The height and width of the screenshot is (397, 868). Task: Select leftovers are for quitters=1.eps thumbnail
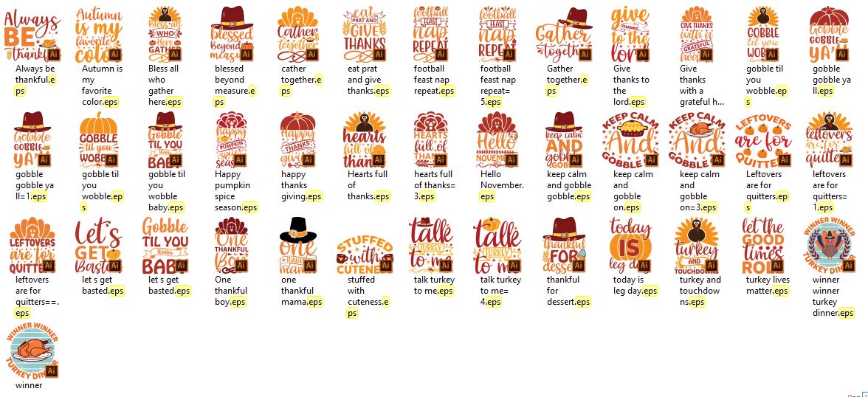(830, 139)
